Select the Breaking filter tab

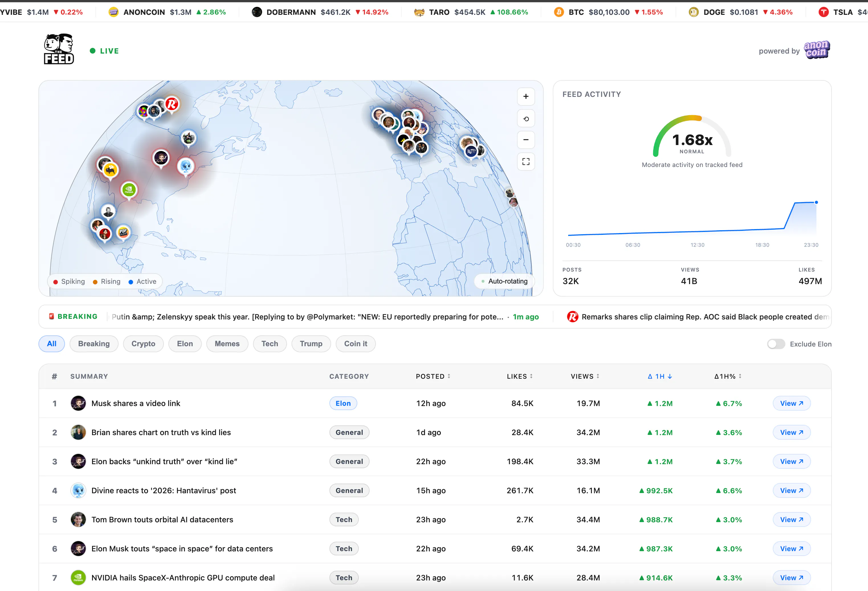coord(94,344)
